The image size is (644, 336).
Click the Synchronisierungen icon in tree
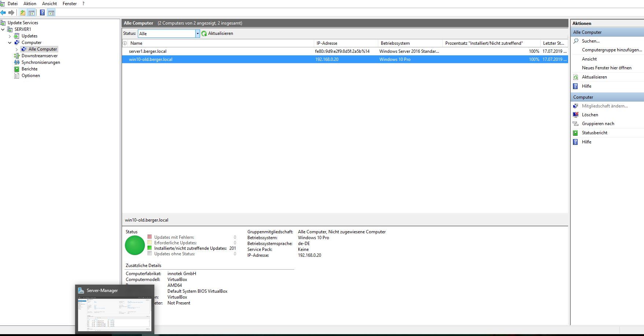point(16,62)
